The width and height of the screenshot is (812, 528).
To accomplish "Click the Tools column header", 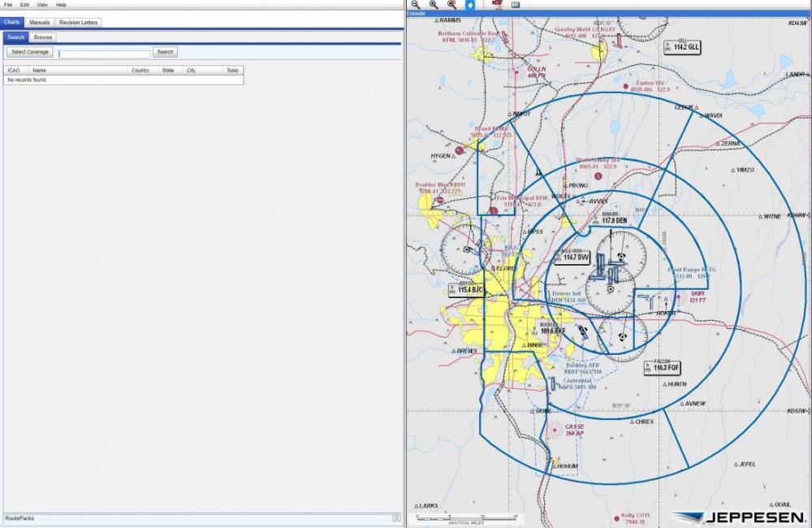I will [x=232, y=71].
